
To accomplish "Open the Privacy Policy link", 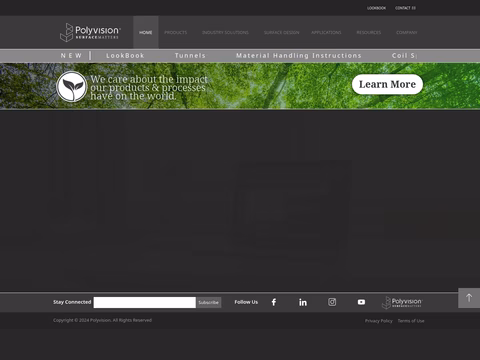I will click(379, 321).
